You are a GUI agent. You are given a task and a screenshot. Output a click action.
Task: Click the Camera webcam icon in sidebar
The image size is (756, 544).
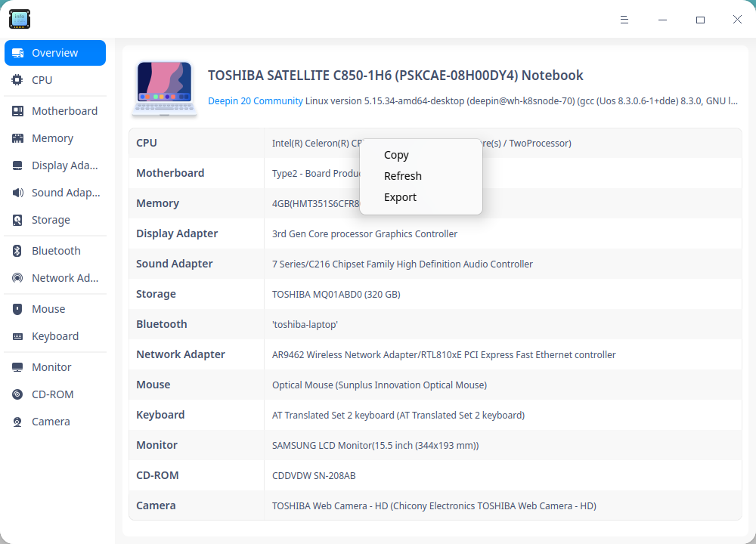17,422
